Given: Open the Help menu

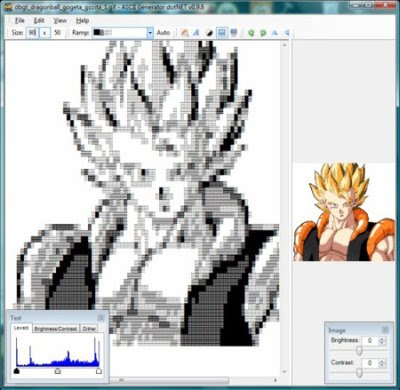Looking at the screenshot, I should [82, 21].
